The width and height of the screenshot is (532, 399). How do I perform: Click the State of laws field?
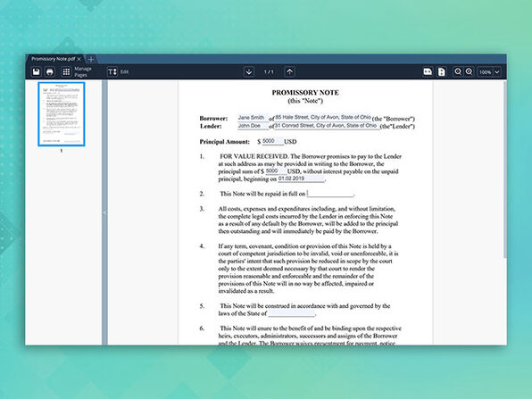[x=292, y=313]
